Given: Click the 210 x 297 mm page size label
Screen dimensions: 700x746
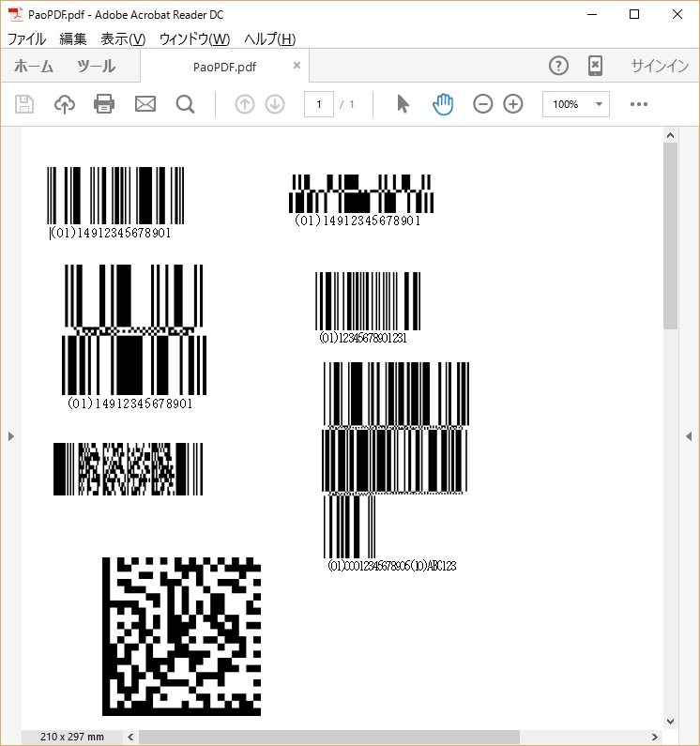Looking at the screenshot, I should (x=72, y=737).
